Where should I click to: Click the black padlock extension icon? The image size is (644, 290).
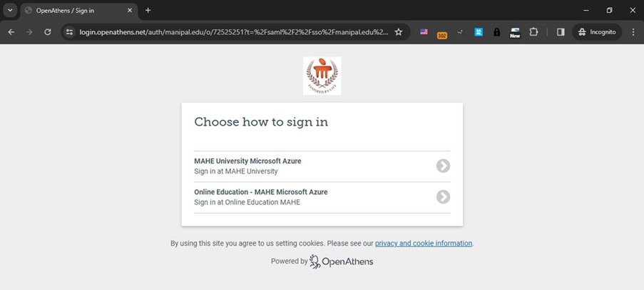(x=497, y=32)
